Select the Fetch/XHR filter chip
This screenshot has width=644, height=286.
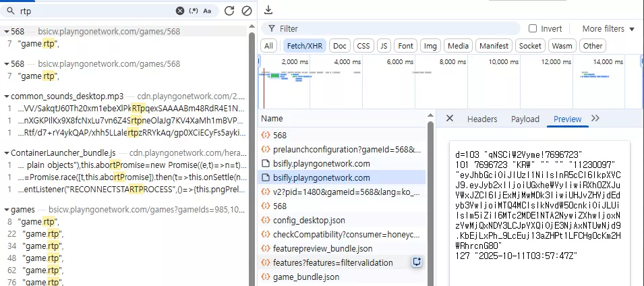coord(305,46)
